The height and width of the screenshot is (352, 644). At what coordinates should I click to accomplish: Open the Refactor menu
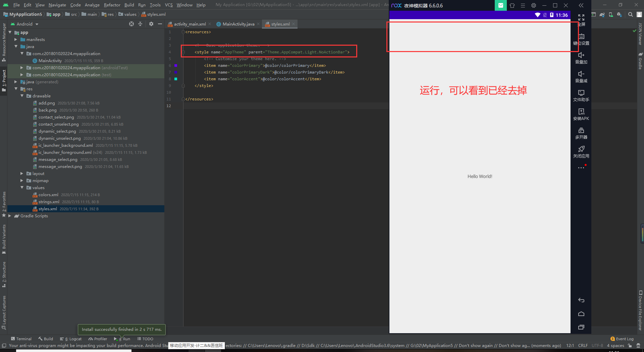click(x=112, y=5)
